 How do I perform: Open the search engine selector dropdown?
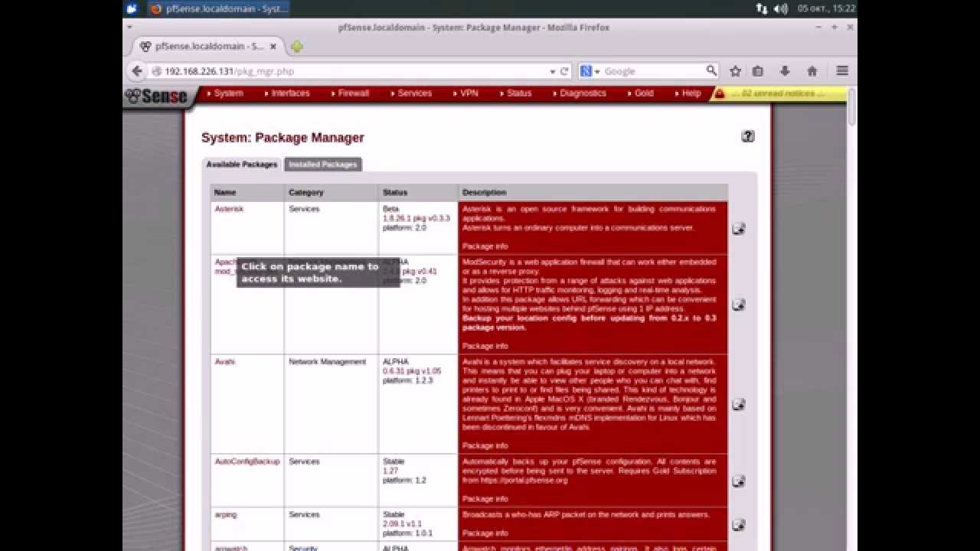pos(590,71)
